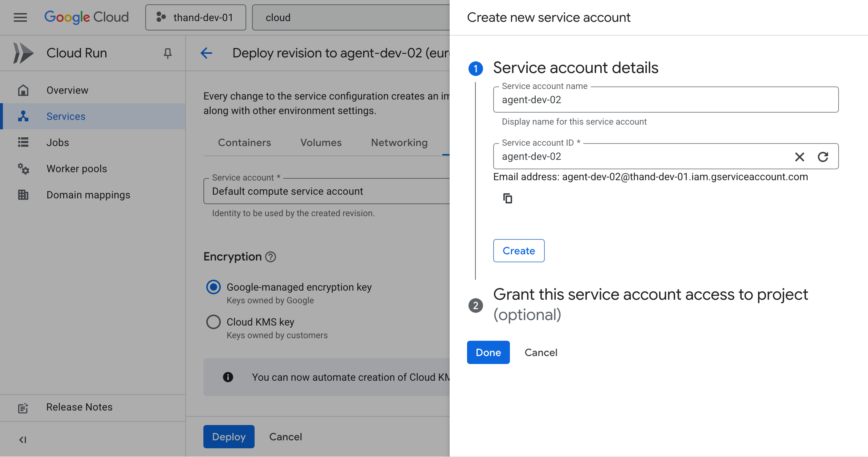Select Google-managed encryption key option
Image resolution: width=868 pixels, height=457 pixels.
coord(214,287)
